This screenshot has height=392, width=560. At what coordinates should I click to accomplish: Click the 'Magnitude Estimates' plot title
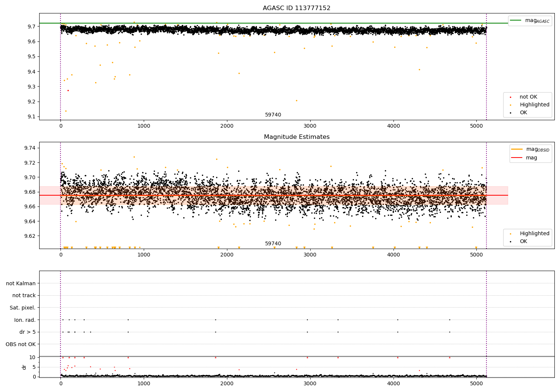[x=296, y=137]
